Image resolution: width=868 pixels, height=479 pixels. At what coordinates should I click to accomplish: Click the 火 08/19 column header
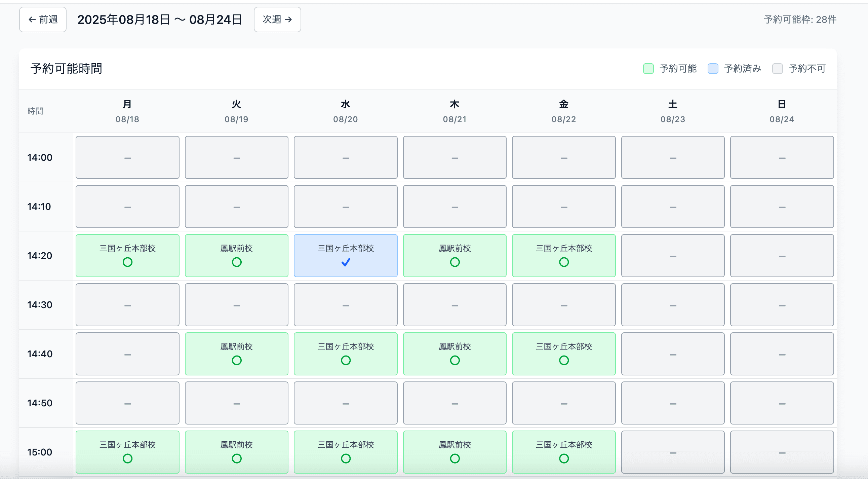click(x=237, y=111)
